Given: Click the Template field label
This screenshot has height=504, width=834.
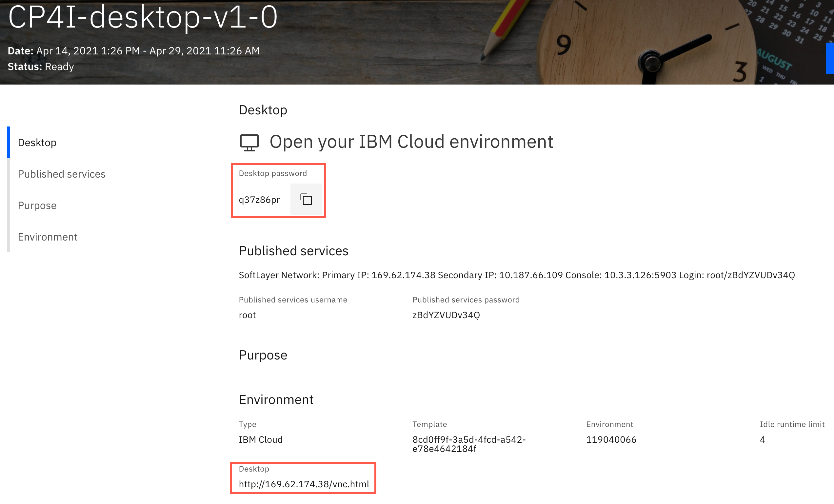Looking at the screenshot, I should tap(429, 424).
